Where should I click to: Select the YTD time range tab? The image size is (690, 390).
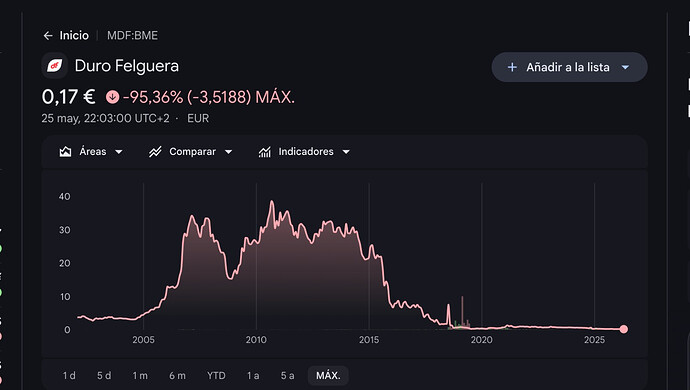click(216, 375)
